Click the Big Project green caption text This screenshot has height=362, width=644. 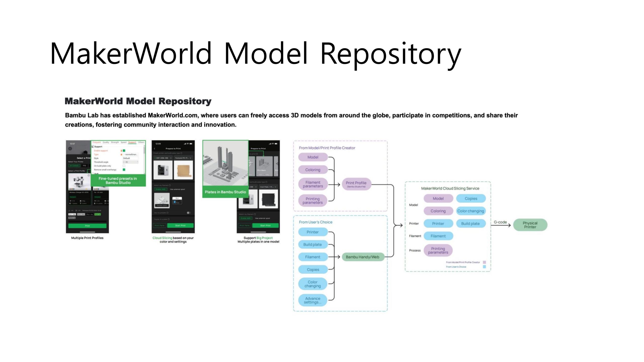coord(264,238)
